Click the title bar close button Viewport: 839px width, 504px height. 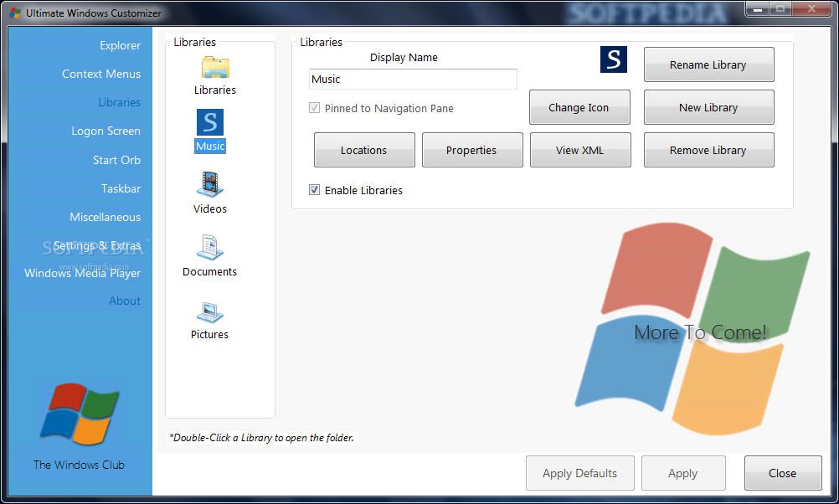(811, 9)
